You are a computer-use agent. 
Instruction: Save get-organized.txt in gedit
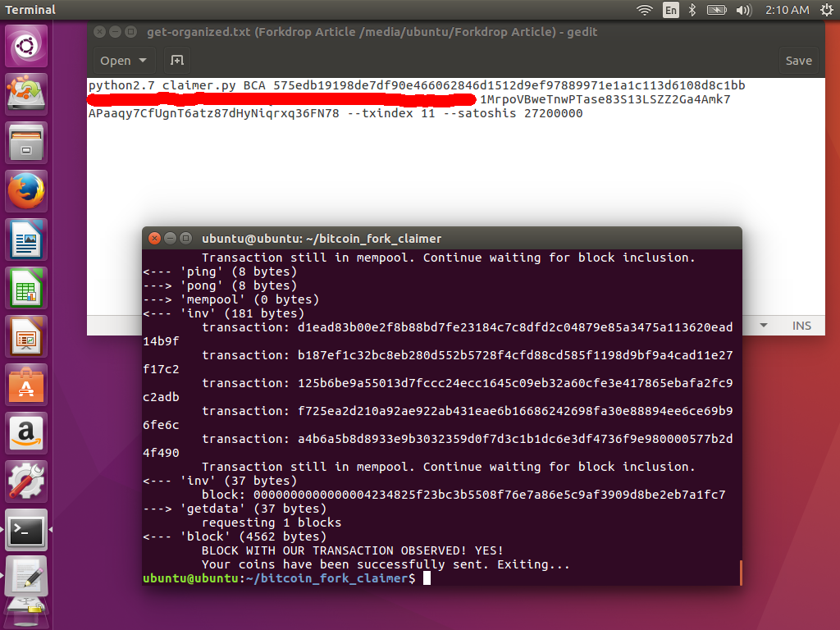pyautogui.click(x=797, y=61)
